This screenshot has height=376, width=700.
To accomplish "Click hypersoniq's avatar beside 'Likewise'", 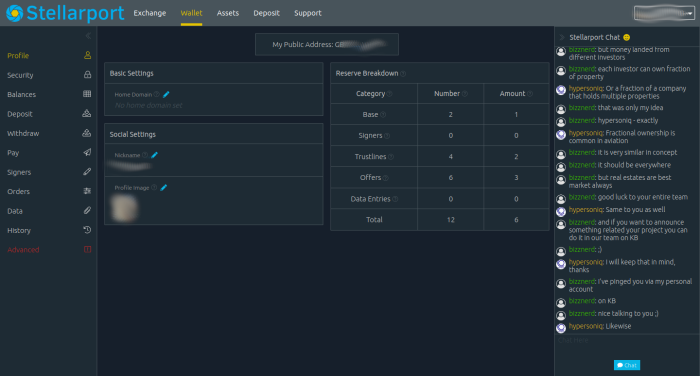I will pyautogui.click(x=561, y=328).
